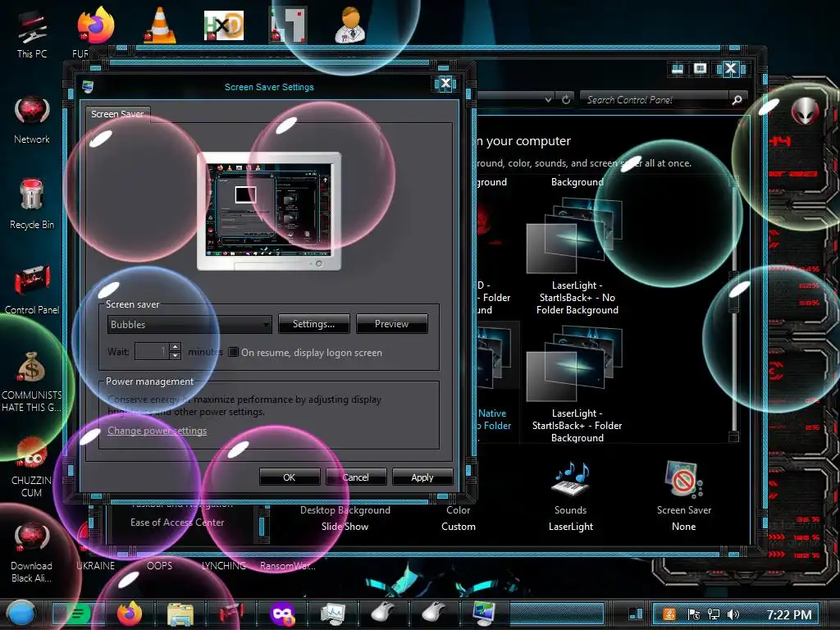Screen dimensions: 840x630
Task: Open Desktop Background Slide Show option
Action: (x=345, y=518)
